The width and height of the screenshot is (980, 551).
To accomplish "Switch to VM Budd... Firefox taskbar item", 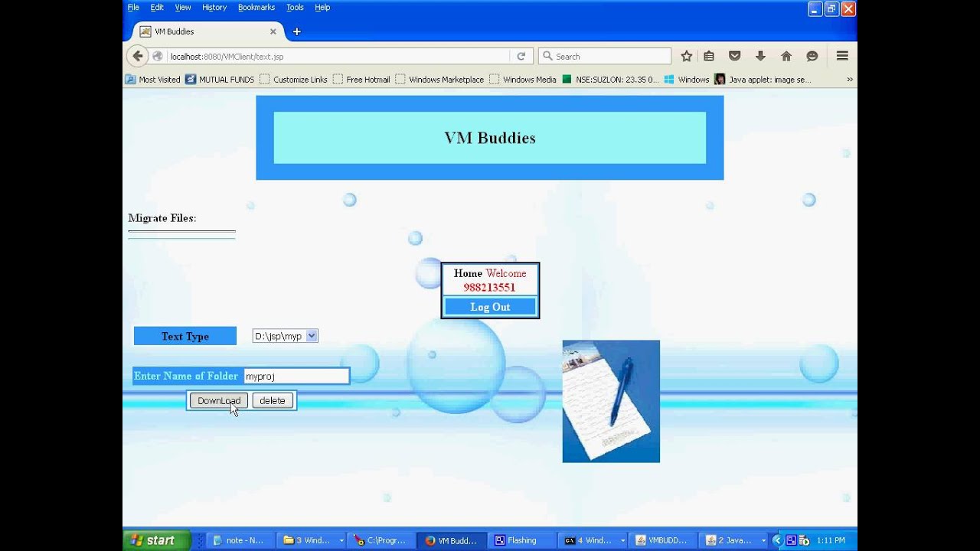I will click(x=452, y=540).
